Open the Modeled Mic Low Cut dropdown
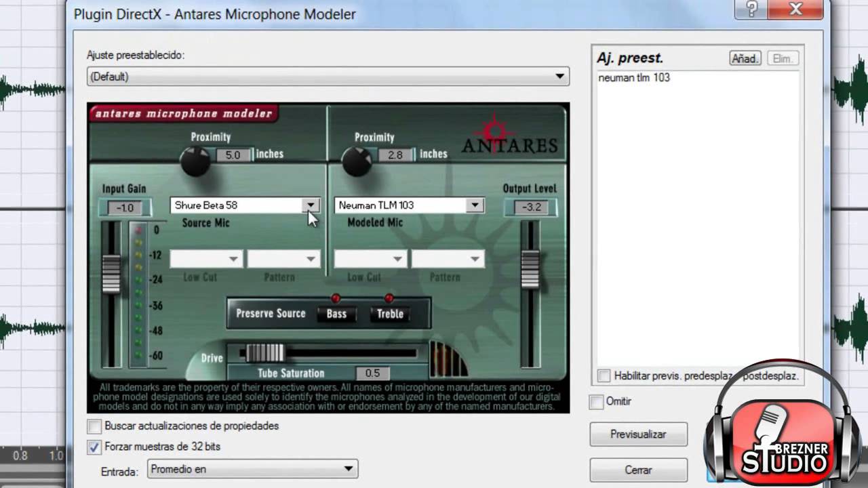This screenshot has height=488, width=868. point(370,258)
